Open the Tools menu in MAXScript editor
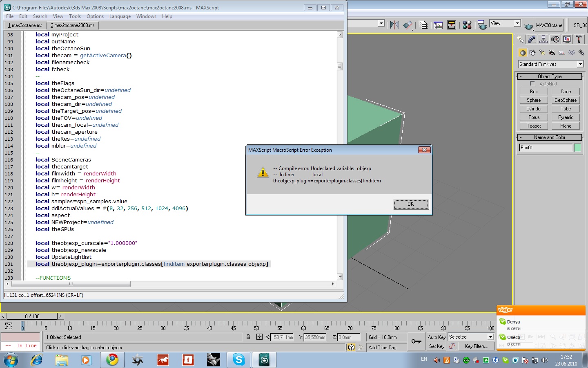This screenshot has height=368, width=588. 75,16
